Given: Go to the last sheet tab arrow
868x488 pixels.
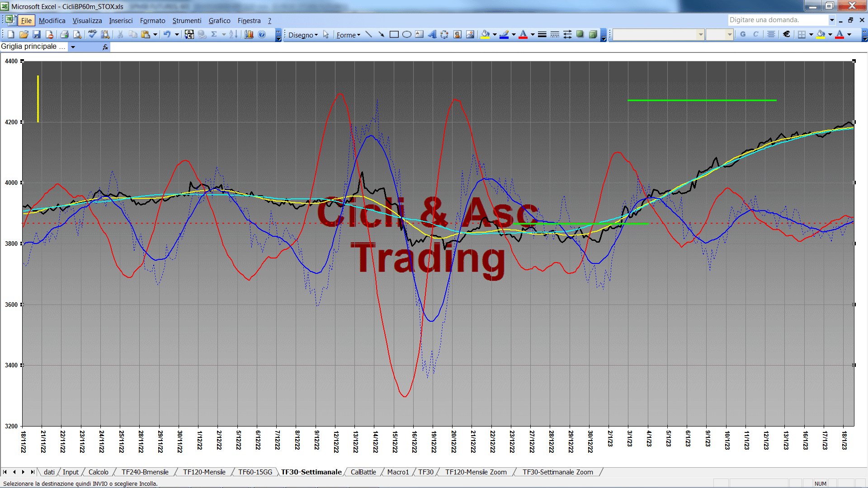Looking at the screenshot, I should pyautogui.click(x=33, y=472).
